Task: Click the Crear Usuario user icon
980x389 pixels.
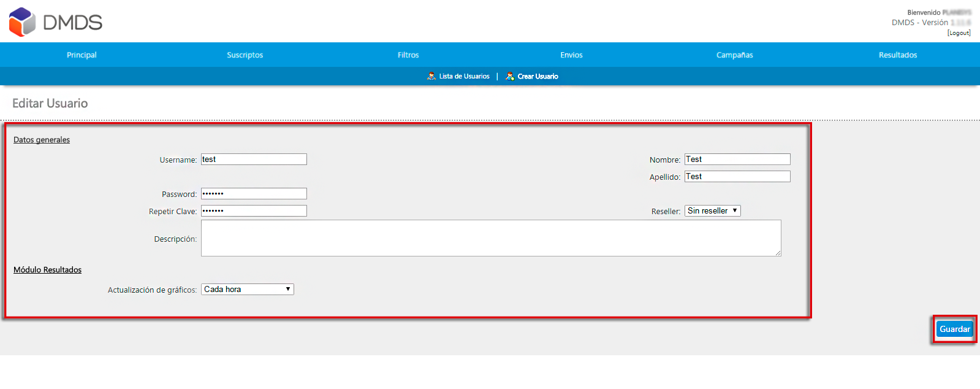Action: (510, 76)
